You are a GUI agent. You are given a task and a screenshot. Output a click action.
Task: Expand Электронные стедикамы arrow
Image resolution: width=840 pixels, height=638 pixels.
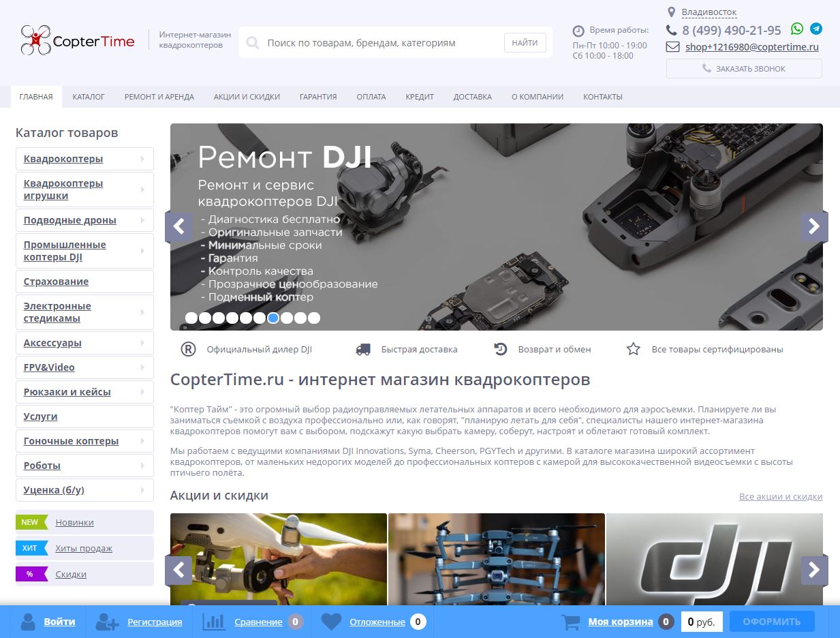142,312
